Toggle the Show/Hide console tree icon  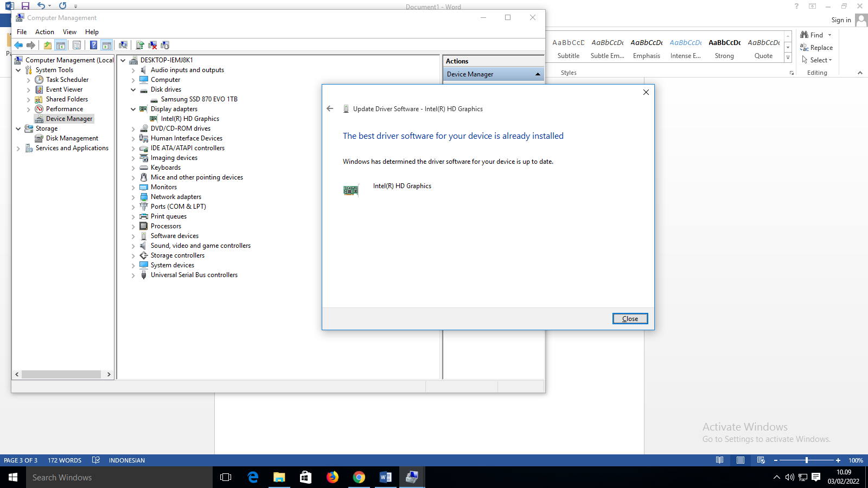pyautogui.click(x=61, y=45)
